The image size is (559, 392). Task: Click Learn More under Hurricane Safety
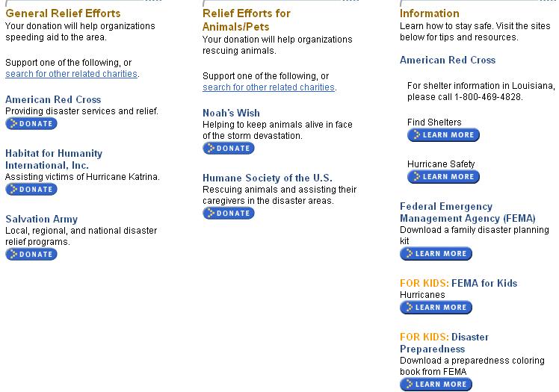(443, 177)
